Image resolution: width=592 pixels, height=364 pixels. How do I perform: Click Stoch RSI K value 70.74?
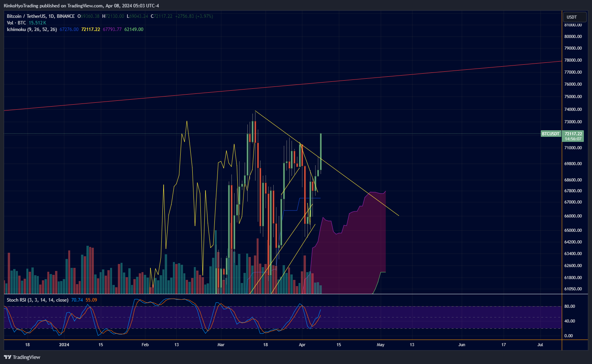77,300
